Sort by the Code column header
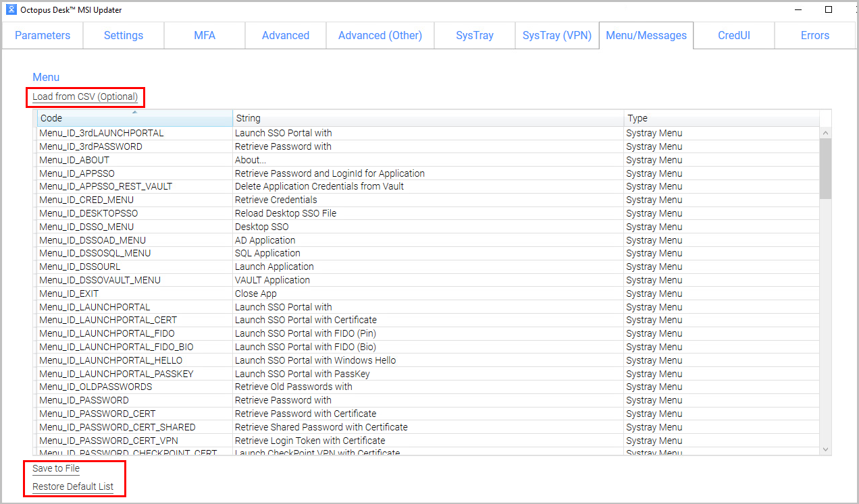859x504 pixels. 135,118
